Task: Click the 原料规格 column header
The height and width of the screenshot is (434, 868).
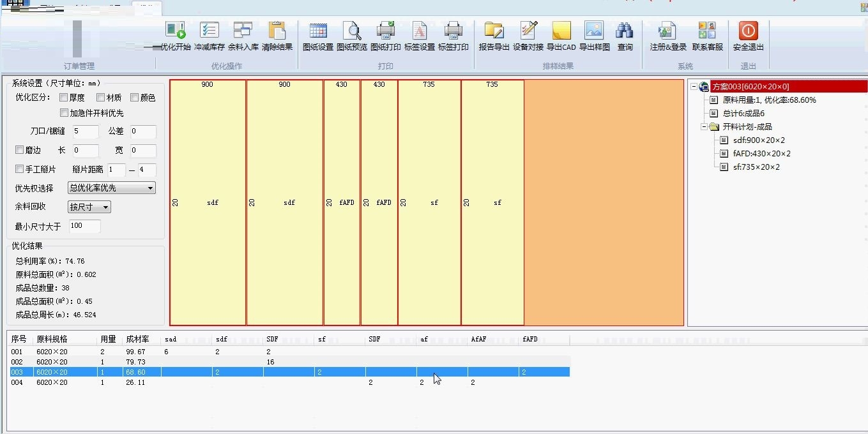Action: pyautogui.click(x=65, y=339)
